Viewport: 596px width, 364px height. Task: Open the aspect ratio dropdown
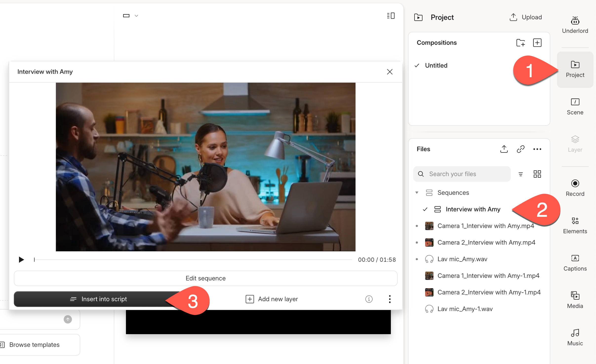coord(130,16)
